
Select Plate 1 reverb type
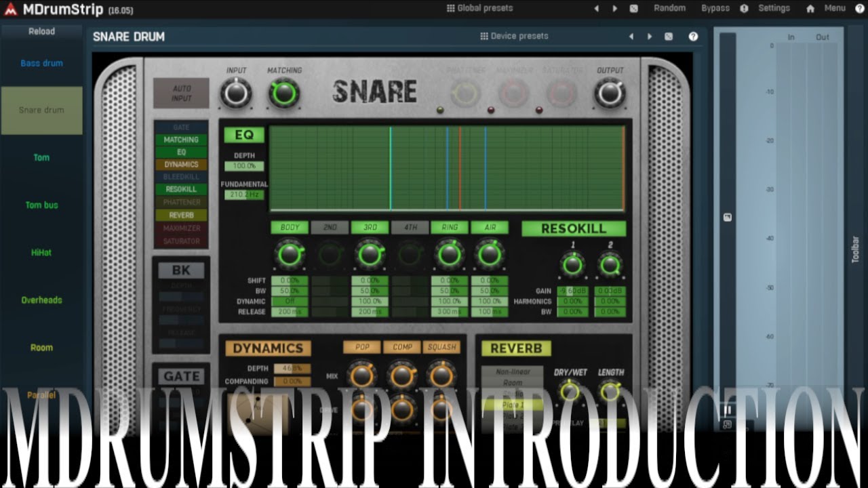(x=513, y=405)
